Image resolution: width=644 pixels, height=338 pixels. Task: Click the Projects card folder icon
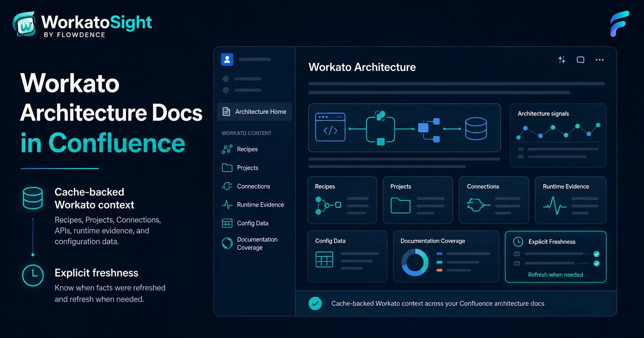(401, 205)
